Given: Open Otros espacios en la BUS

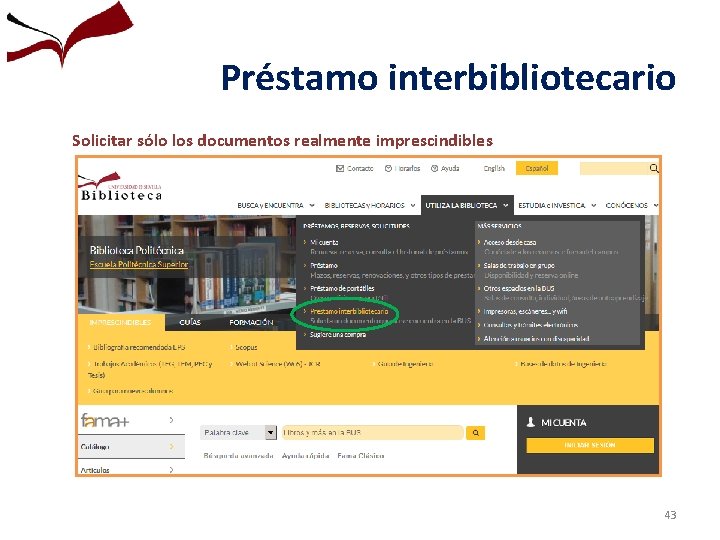Looking at the screenshot, I should pyautogui.click(x=519, y=288).
